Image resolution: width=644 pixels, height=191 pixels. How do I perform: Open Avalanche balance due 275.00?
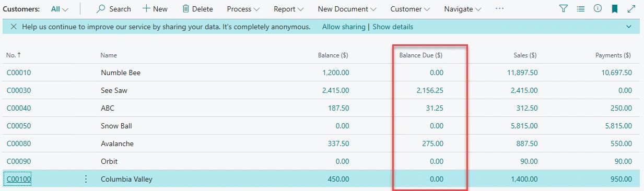433,144
